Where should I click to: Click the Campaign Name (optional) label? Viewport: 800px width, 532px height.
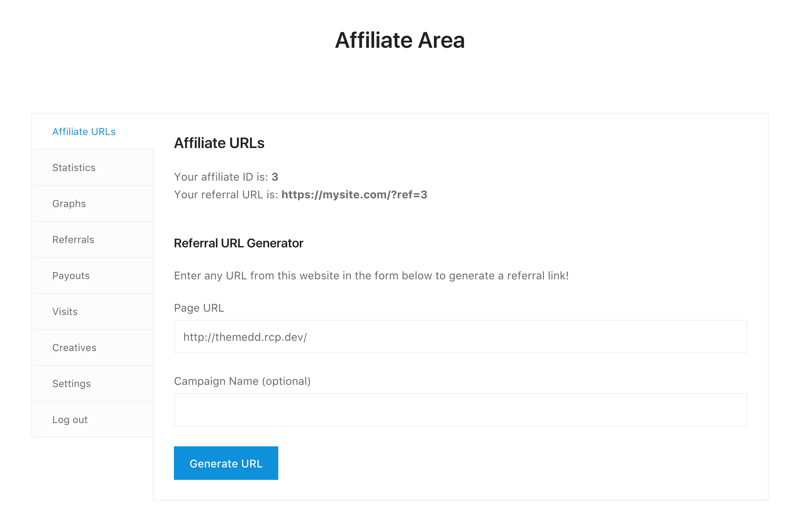pyautogui.click(x=242, y=381)
